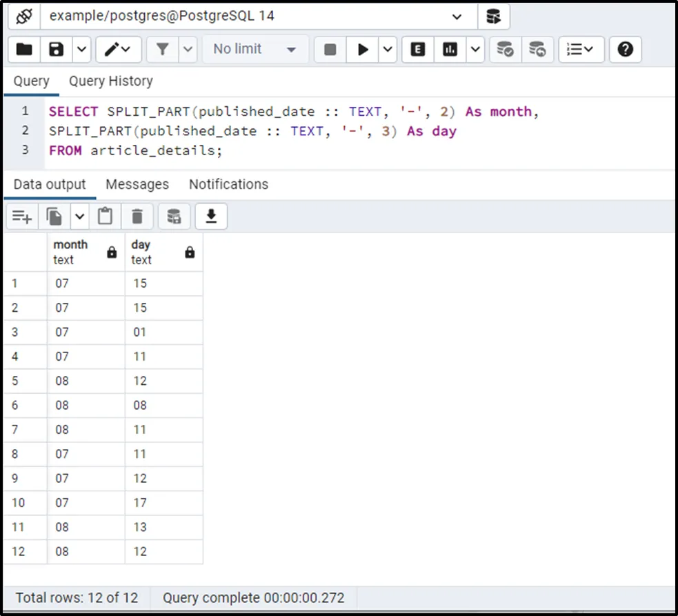This screenshot has width=678, height=616.
Task: Click the Save File disk icon
Action: pyautogui.click(x=56, y=50)
